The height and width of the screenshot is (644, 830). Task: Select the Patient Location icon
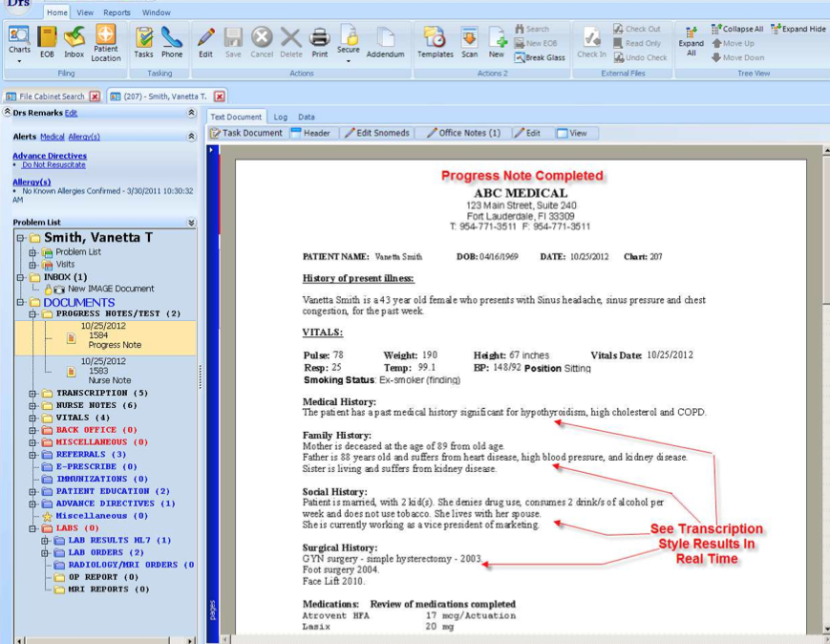point(105,39)
